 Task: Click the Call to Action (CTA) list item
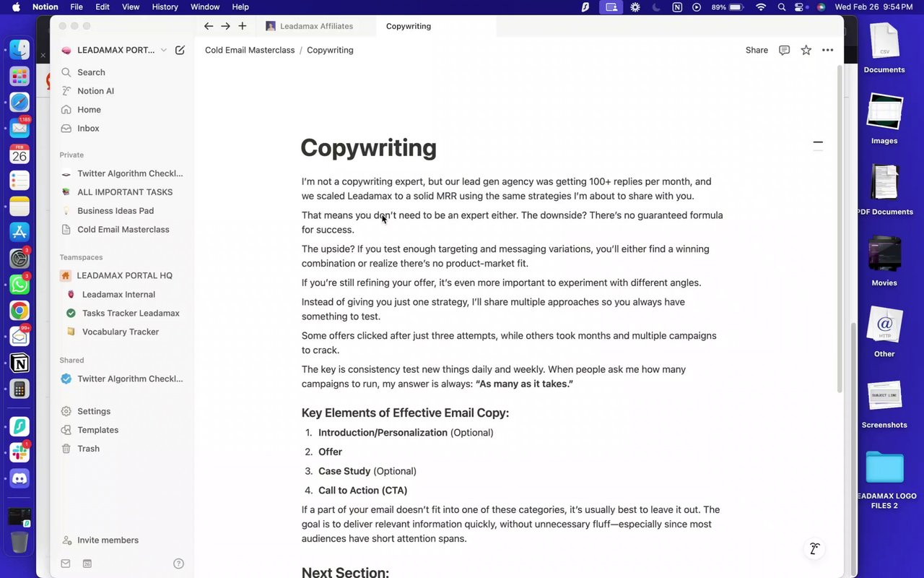pos(363,491)
